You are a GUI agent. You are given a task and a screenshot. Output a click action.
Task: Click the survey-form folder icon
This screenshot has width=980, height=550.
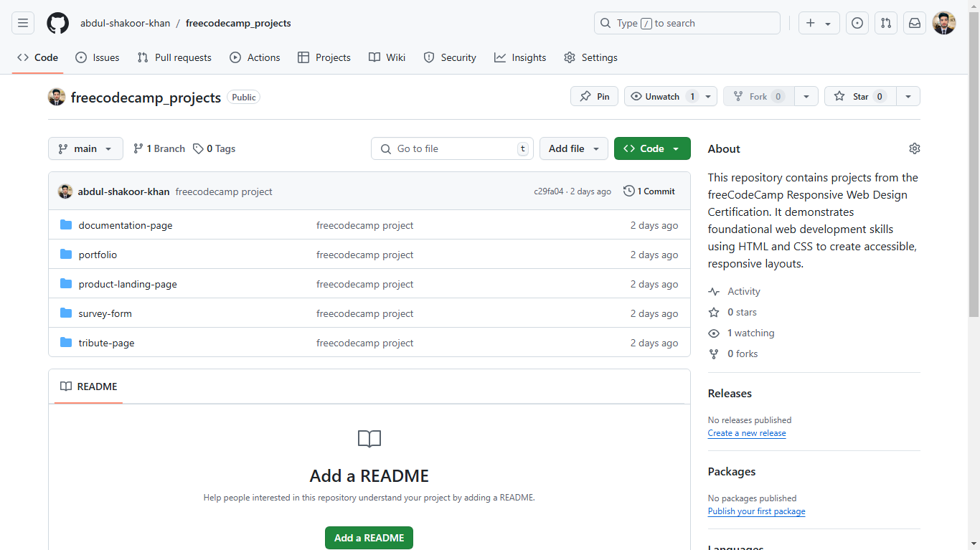(66, 313)
